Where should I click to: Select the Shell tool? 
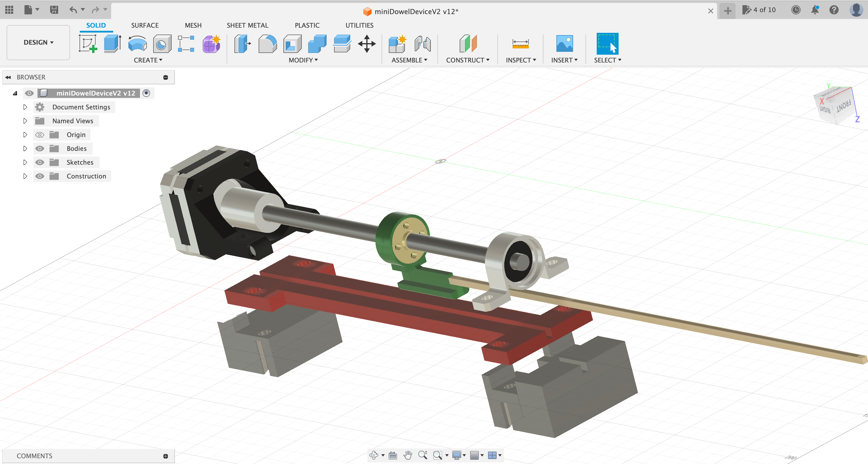(x=292, y=44)
